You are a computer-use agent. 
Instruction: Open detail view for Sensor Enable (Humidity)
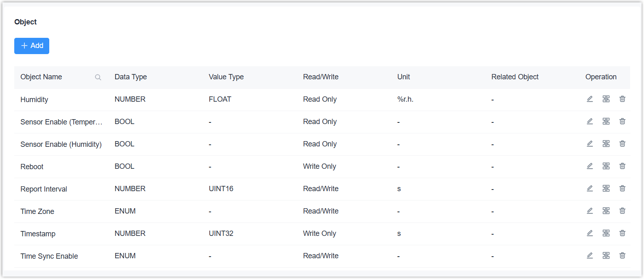click(606, 144)
